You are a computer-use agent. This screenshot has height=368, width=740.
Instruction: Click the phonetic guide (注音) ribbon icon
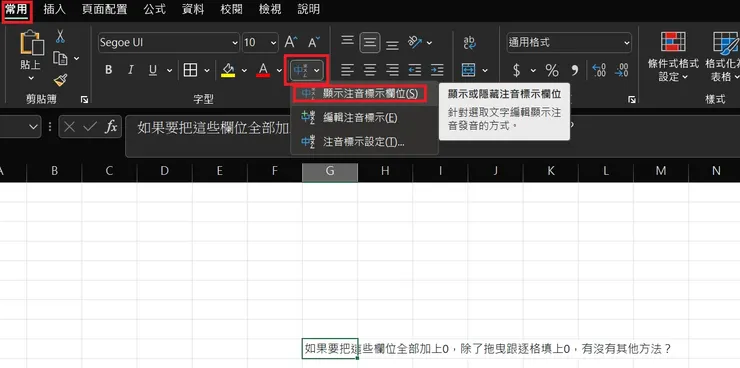(300, 70)
